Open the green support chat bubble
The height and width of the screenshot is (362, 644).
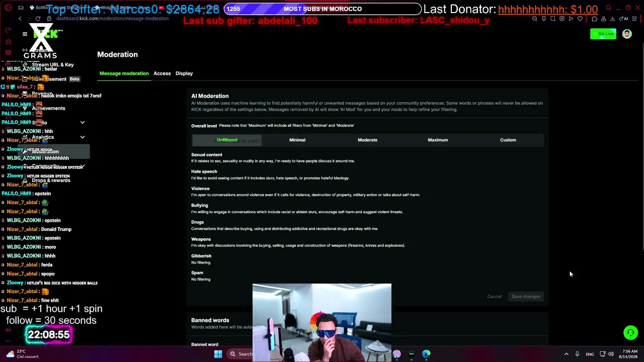[x=630, y=332]
